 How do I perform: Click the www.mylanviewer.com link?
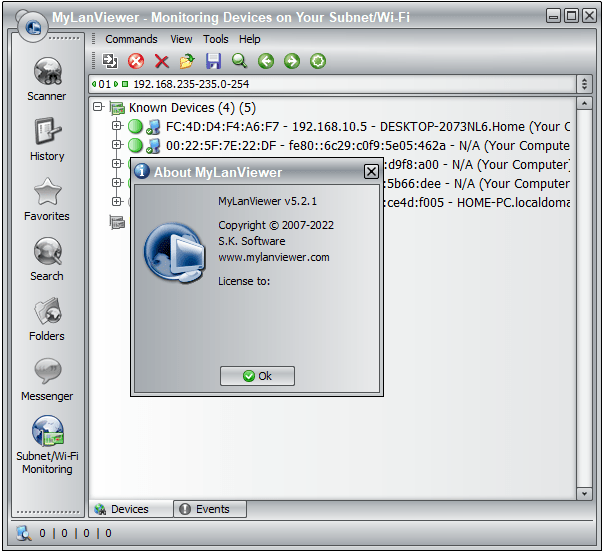273,257
